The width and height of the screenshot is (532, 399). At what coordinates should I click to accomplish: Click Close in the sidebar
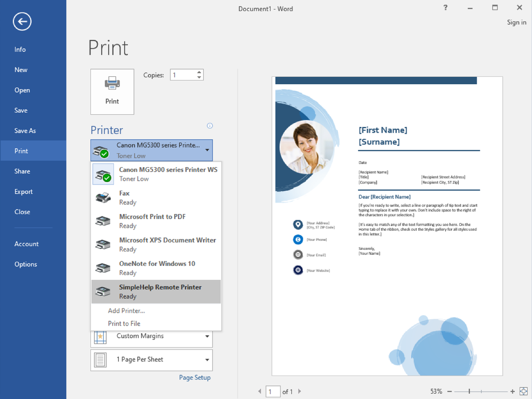tap(33, 212)
